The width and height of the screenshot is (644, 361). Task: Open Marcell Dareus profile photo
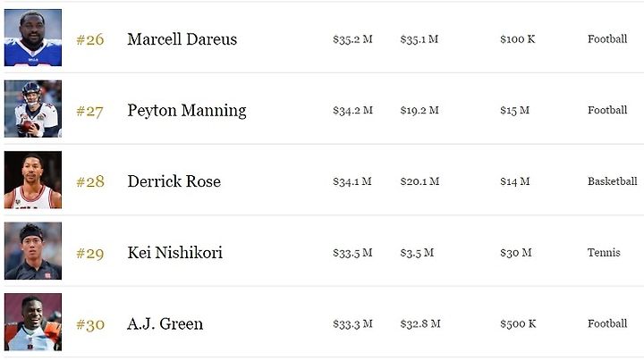tap(33, 38)
